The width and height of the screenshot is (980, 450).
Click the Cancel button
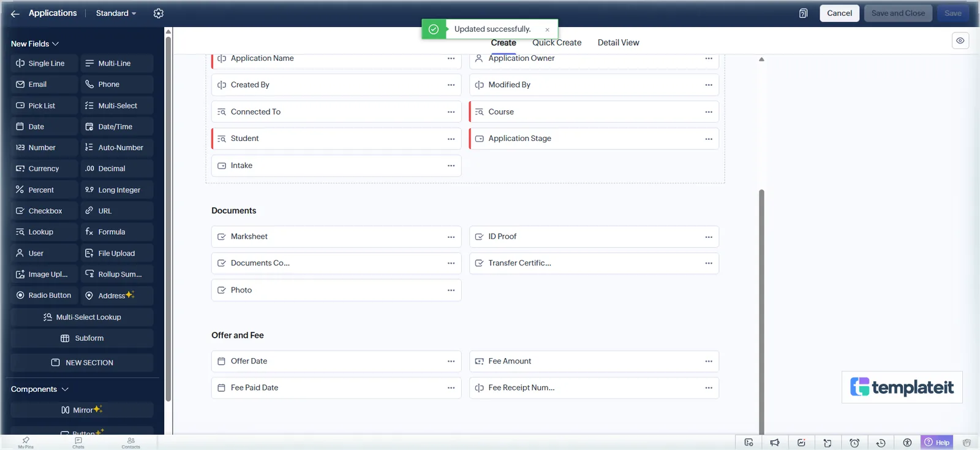(x=839, y=13)
